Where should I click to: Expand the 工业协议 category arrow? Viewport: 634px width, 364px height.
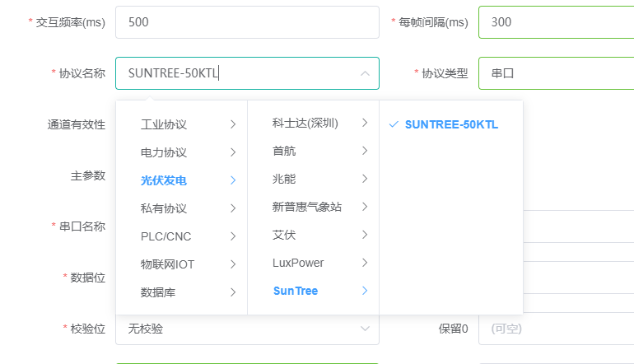point(233,124)
